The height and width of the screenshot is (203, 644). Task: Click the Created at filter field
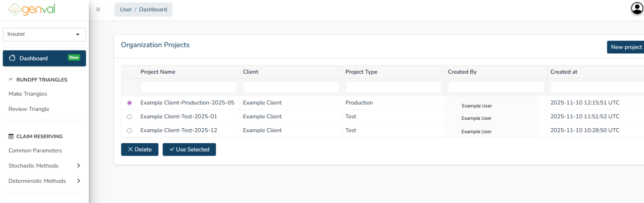pos(597,87)
